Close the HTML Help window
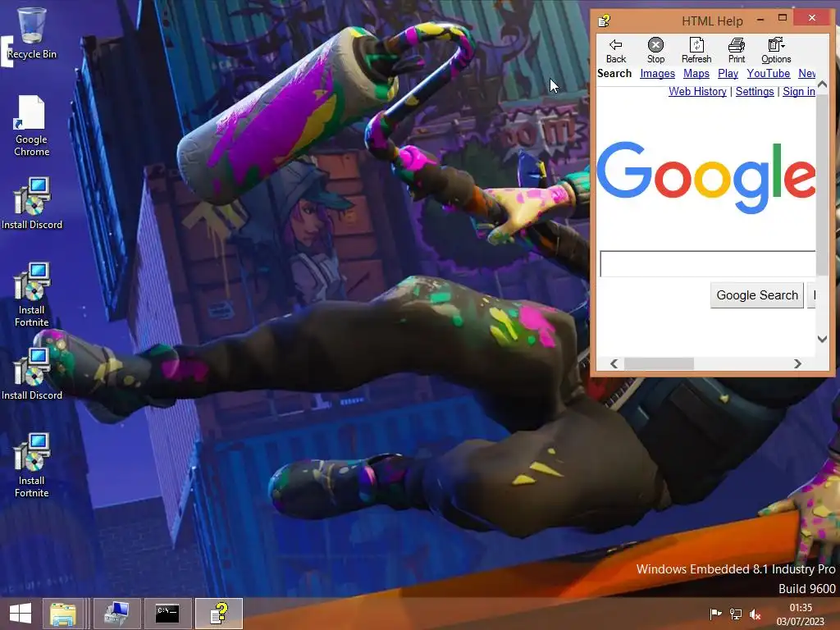The width and height of the screenshot is (840, 630). pyautogui.click(x=812, y=18)
